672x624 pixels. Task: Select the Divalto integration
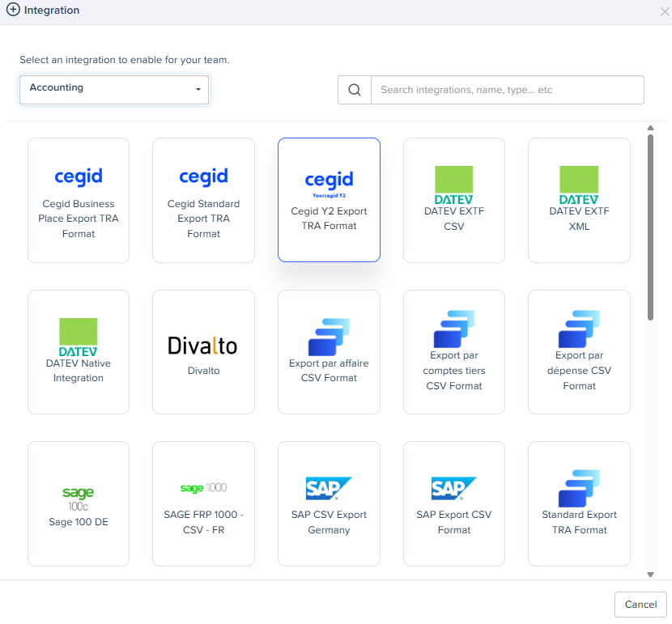[x=203, y=352]
